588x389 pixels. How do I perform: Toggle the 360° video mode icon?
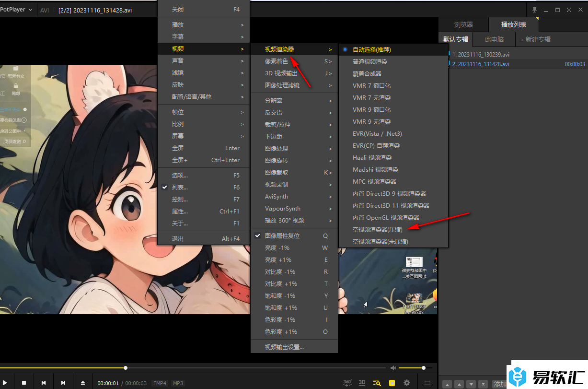348,383
